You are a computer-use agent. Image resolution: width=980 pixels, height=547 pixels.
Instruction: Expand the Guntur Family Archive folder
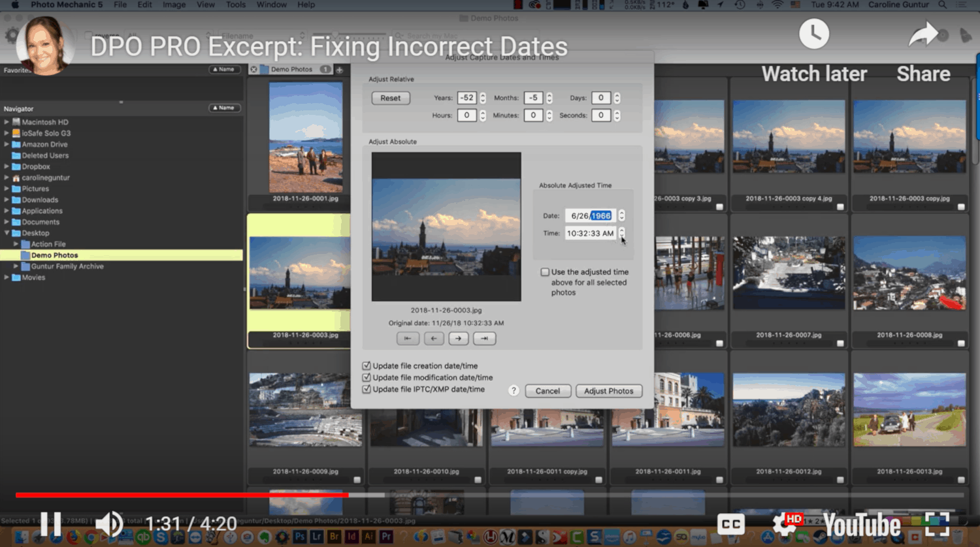(x=16, y=266)
